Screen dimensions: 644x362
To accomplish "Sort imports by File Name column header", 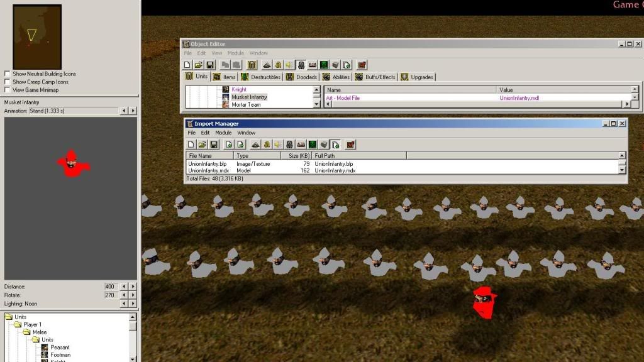I will click(210, 156).
